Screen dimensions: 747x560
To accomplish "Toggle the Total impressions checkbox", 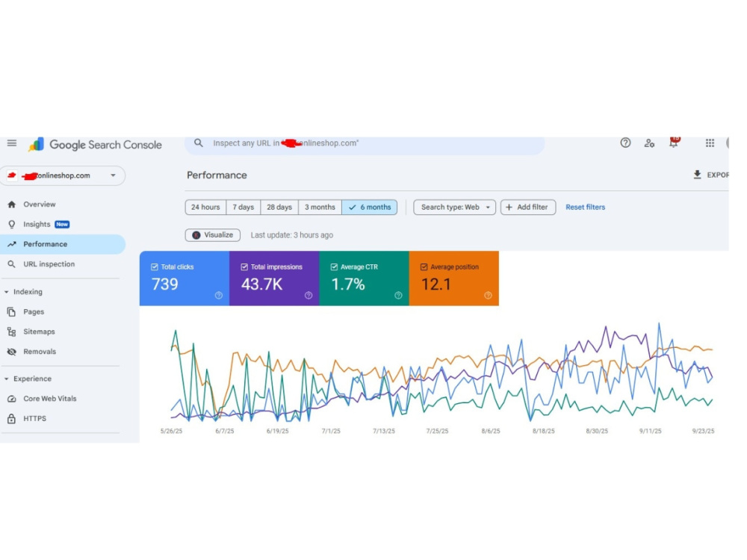I will 244,267.
